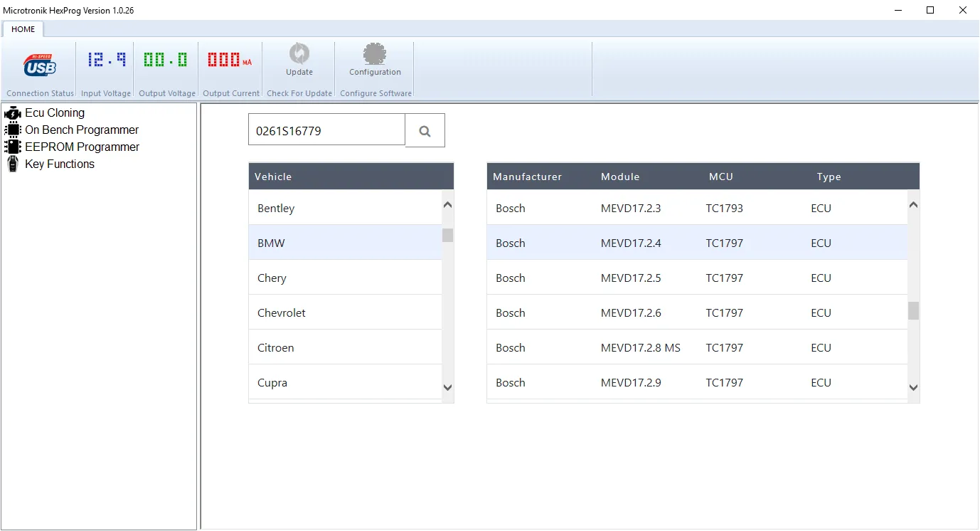Screen dimensions: 980x531
Task: Click the chip icon beside On Bench Programmer
Action: tap(13, 130)
